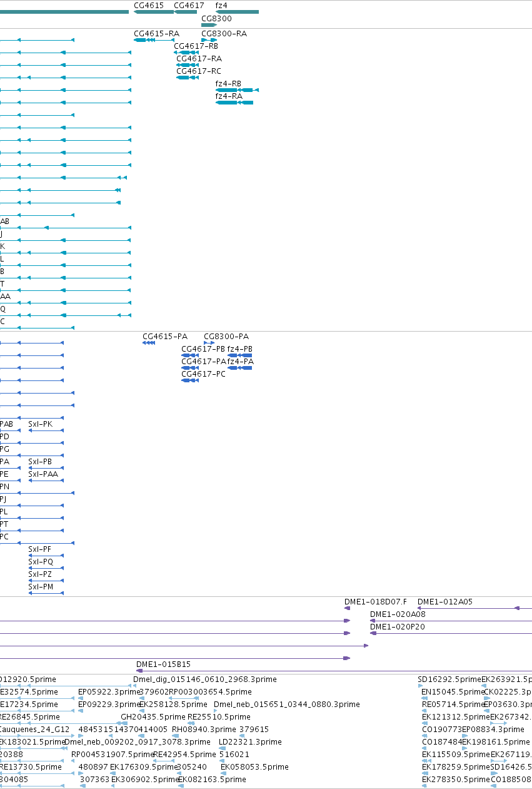
Task: Click EST label SD16292.5prime
Action: [449, 680]
